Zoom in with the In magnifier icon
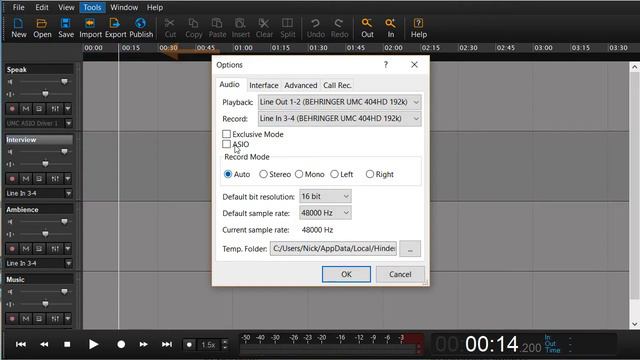 [391, 28]
